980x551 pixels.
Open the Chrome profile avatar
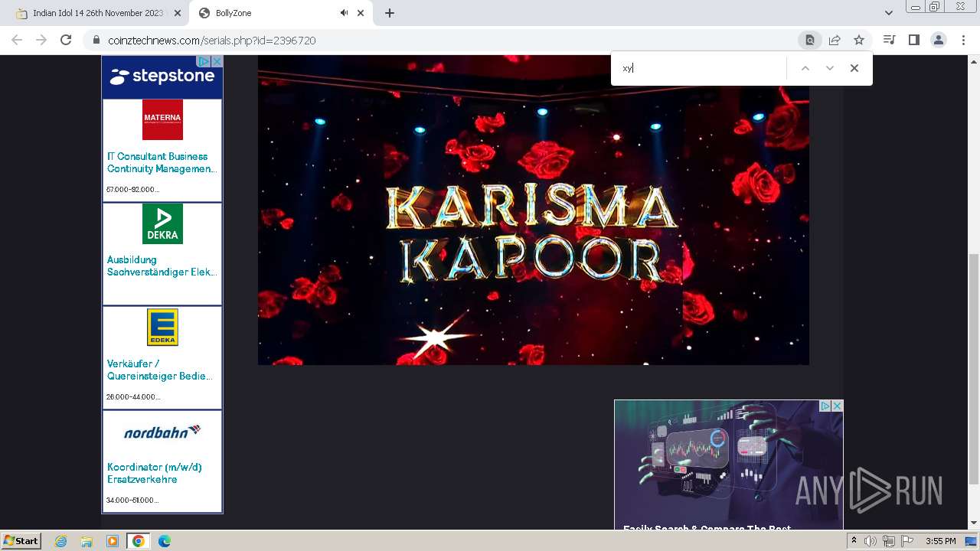pos(938,40)
